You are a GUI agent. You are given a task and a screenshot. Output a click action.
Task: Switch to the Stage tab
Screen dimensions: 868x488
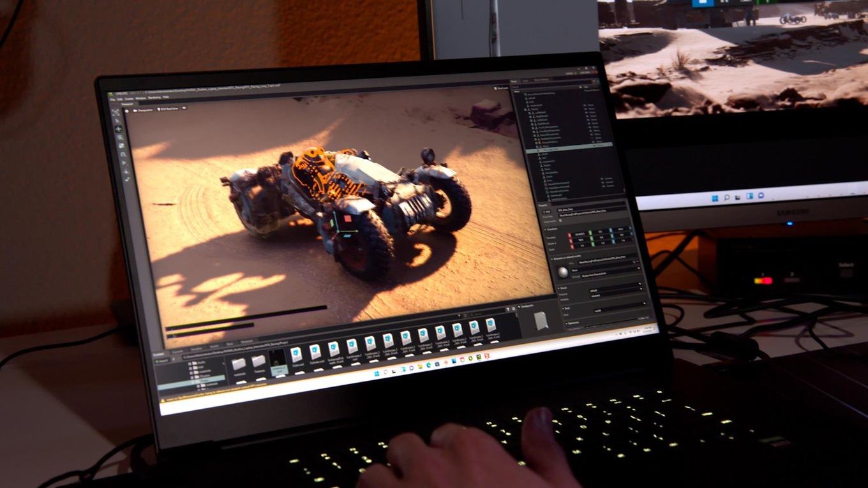pyautogui.click(x=514, y=81)
